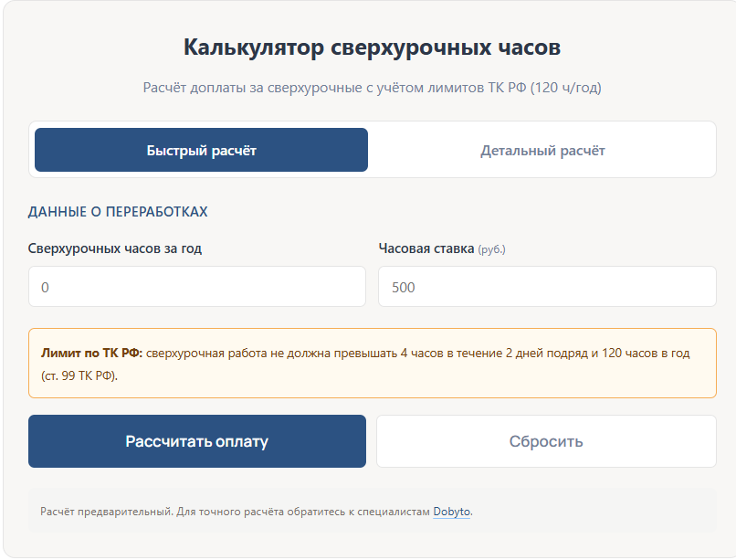Click the Часовая ставка label text
736x560 pixels.
click(423, 246)
